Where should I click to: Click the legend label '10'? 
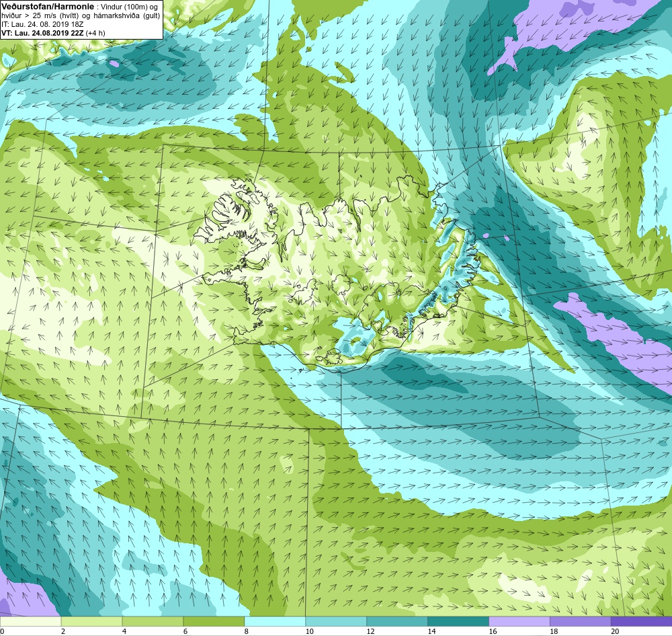point(309,631)
